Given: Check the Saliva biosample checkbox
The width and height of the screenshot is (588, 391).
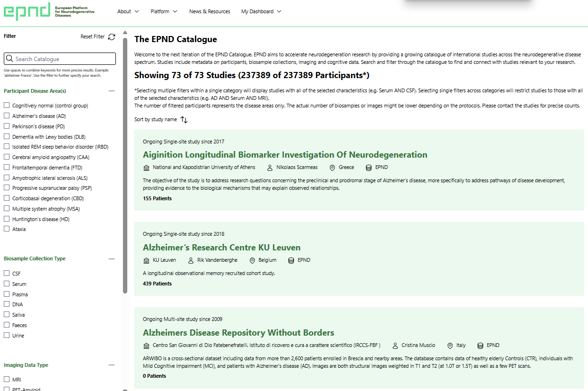Looking at the screenshot, I should coord(7,315).
